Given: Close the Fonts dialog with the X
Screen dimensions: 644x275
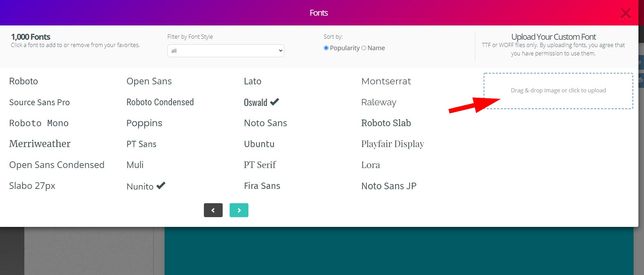Looking at the screenshot, I should (x=625, y=14).
